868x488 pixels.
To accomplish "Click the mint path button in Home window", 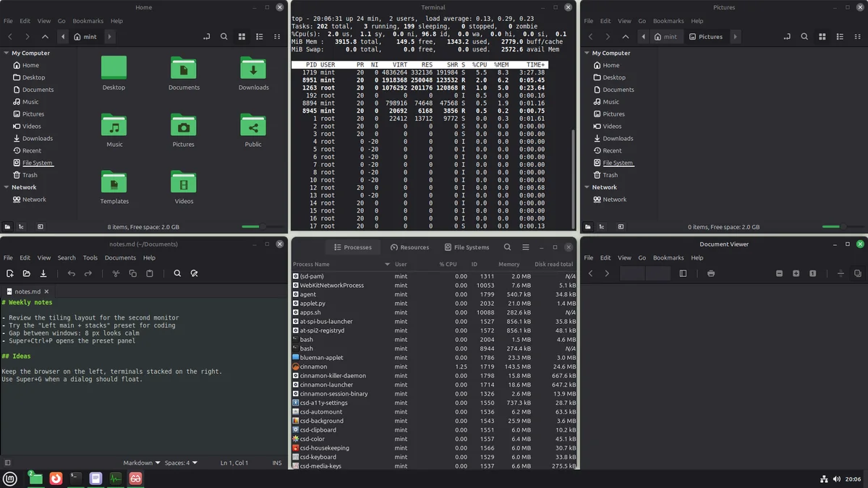I will coord(85,36).
